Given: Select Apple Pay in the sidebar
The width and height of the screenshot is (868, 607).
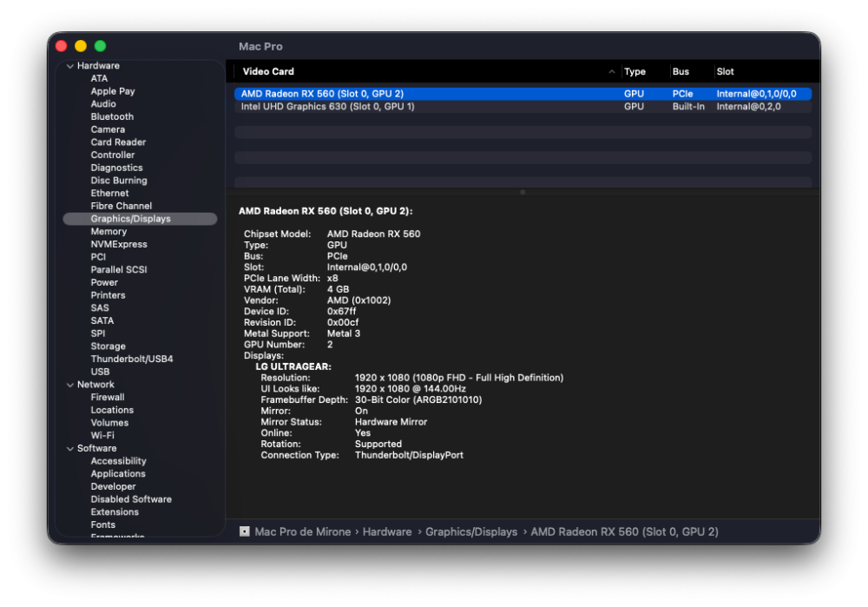Looking at the screenshot, I should [x=113, y=91].
